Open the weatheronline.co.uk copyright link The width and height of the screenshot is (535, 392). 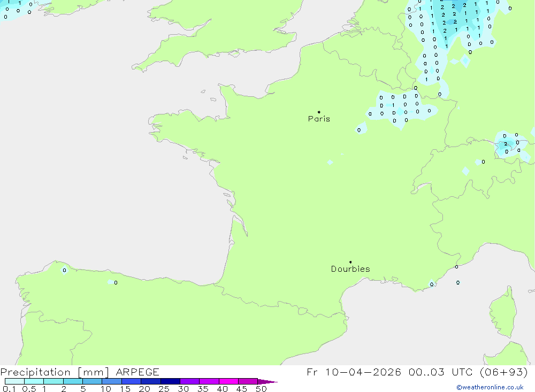490,387
